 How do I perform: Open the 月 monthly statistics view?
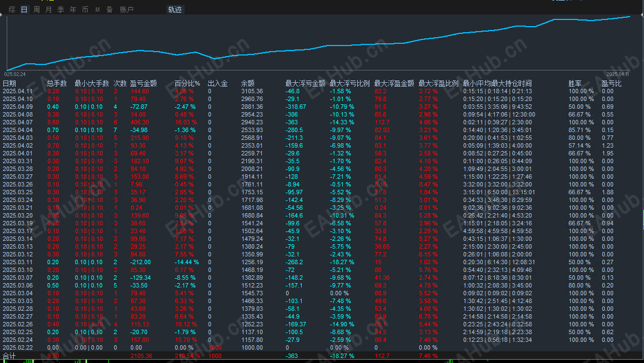click(48, 9)
